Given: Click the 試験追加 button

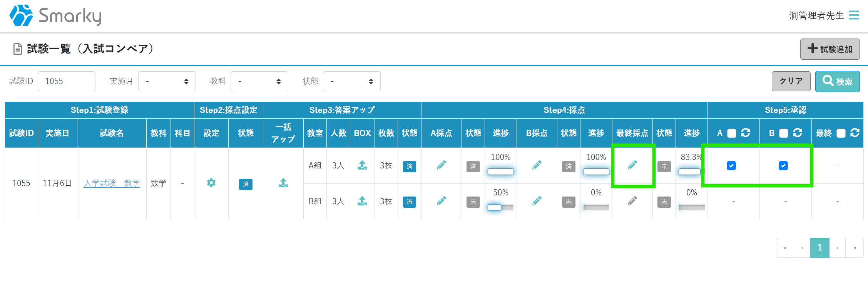Looking at the screenshot, I should pos(830,49).
